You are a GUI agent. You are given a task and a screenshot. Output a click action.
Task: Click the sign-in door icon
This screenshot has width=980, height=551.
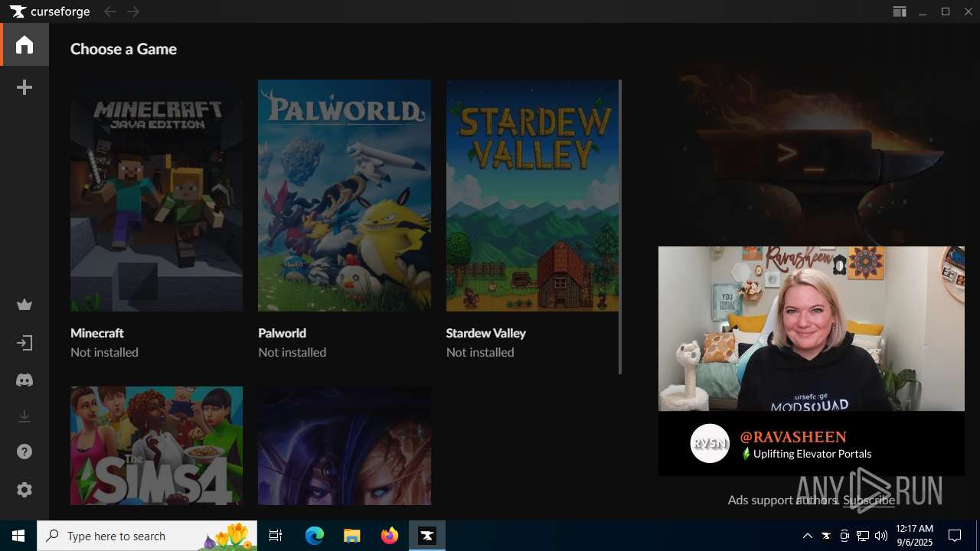coord(24,343)
